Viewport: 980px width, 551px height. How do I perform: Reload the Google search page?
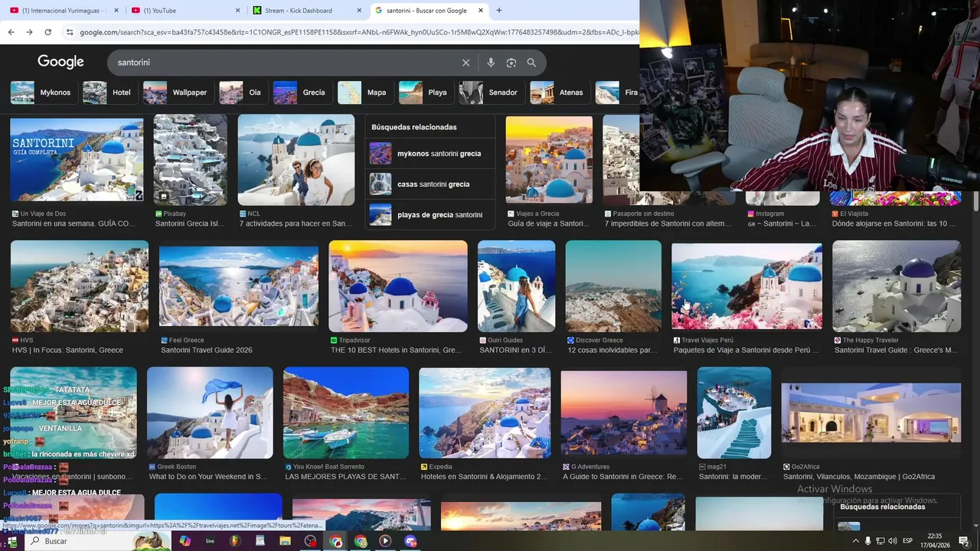click(47, 32)
